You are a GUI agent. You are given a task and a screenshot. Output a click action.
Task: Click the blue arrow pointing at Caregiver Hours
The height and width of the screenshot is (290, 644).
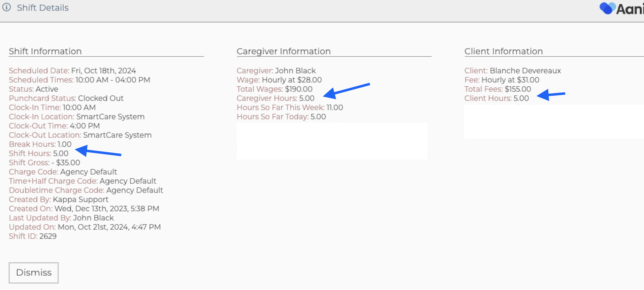click(346, 90)
